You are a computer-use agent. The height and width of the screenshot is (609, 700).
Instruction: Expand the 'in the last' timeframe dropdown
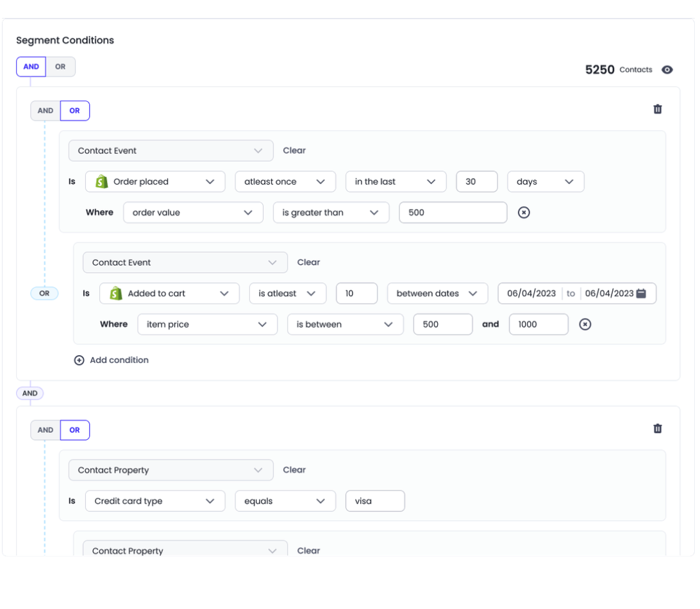(396, 182)
